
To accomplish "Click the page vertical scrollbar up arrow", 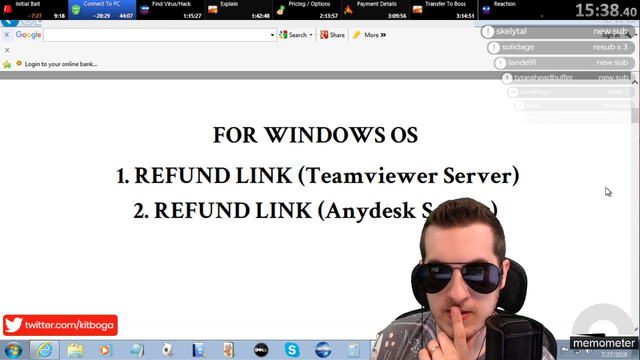I will click(x=635, y=82).
